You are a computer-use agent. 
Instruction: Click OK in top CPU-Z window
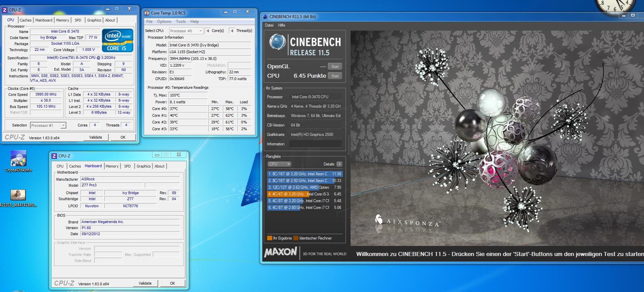tap(123, 137)
